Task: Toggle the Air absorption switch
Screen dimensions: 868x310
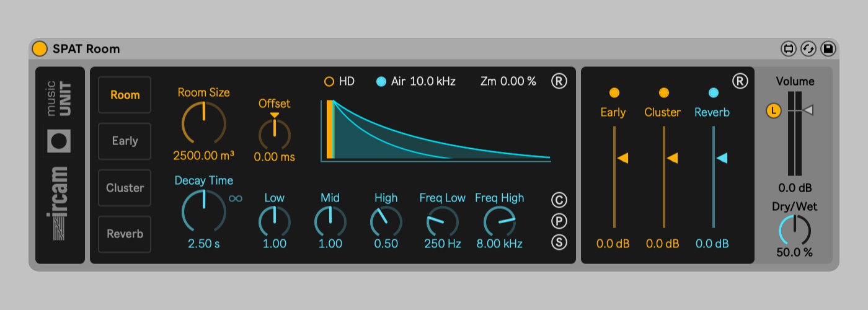Action: coord(381,81)
